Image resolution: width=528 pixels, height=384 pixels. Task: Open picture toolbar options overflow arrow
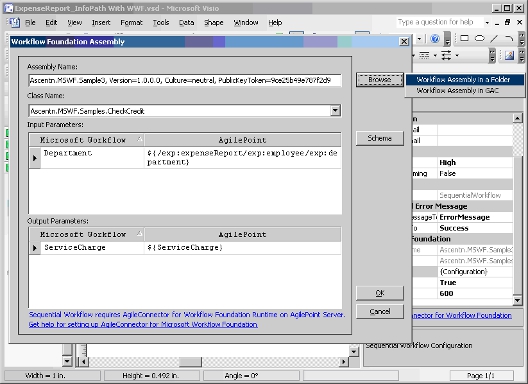[521, 56]
